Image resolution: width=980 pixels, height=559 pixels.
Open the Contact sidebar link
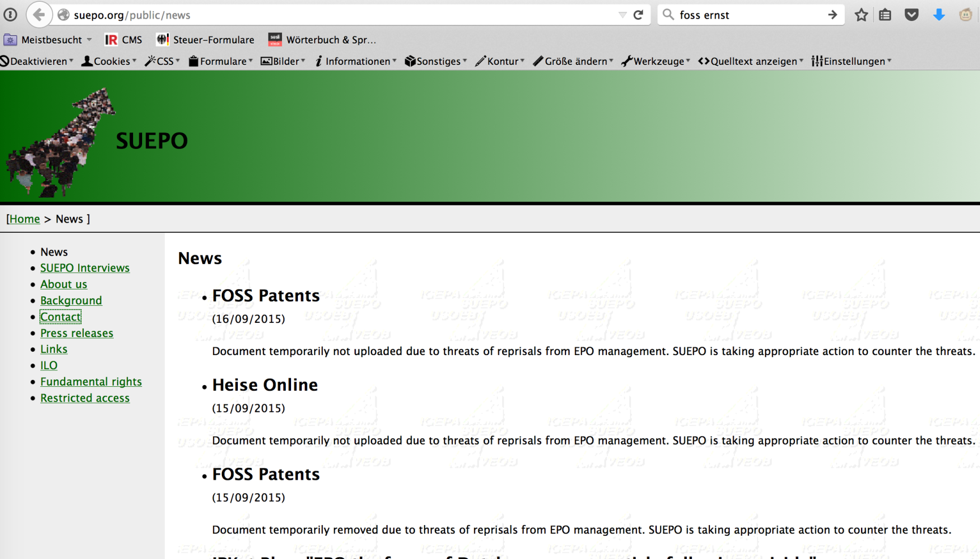coord(61,317)
